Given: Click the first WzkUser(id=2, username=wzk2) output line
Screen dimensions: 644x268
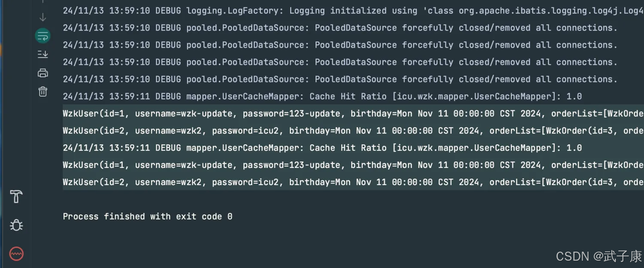Looking at the screenshot, I should tap(353, 131).
